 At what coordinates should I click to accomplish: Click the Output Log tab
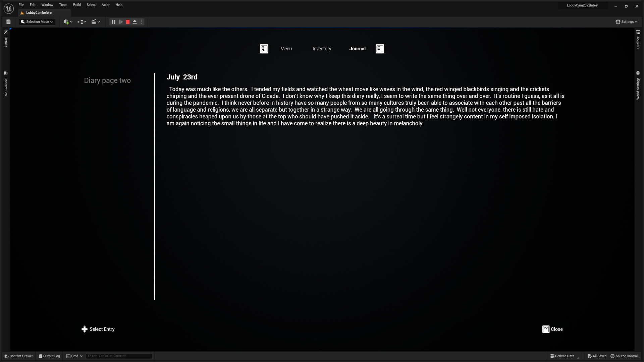49,356
